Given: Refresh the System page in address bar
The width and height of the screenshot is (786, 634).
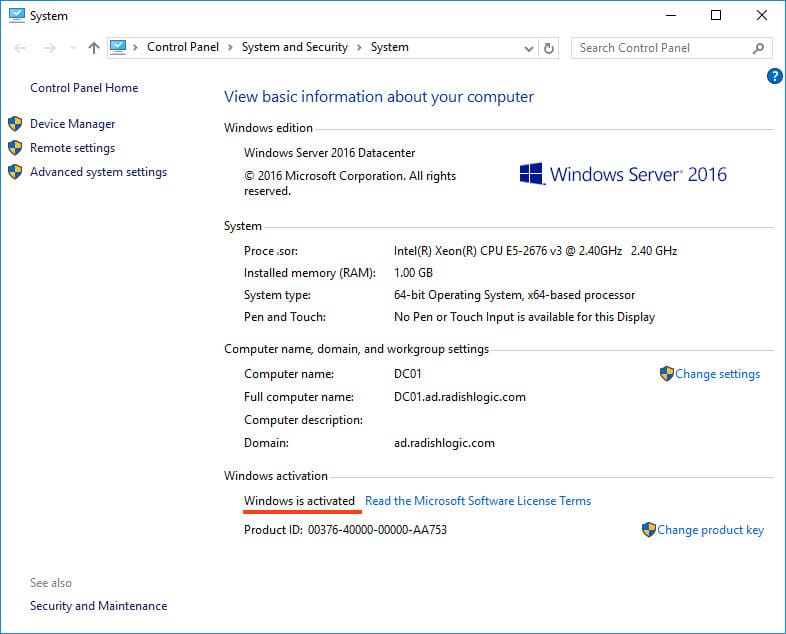Looking at the screenshot, I should coord(549,47).
